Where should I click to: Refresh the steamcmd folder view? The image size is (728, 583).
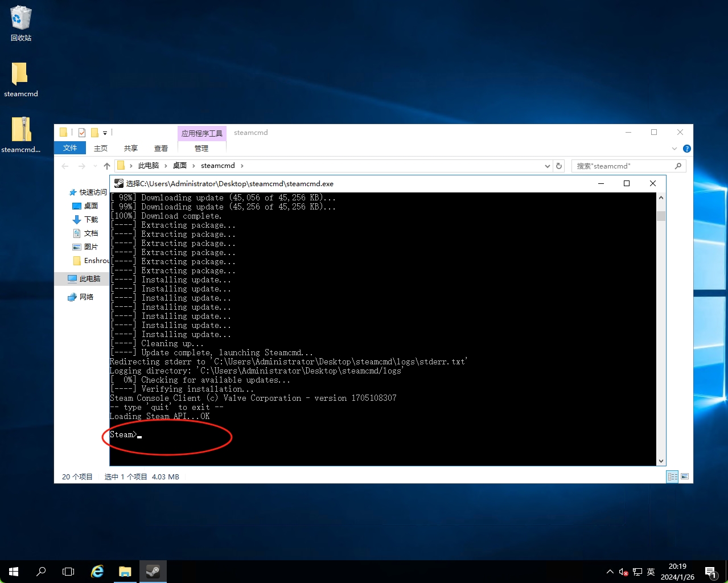[x=559, y=166]
